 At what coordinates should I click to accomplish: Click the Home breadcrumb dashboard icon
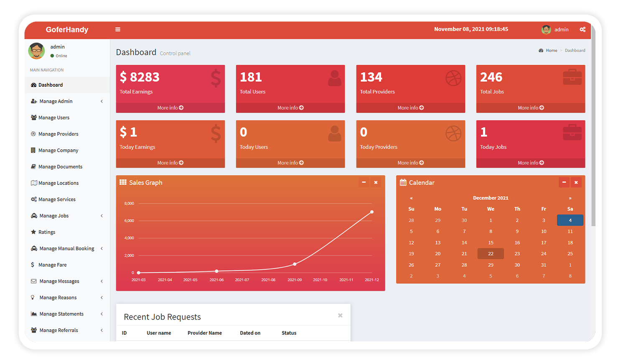click(x=541, y=51)
